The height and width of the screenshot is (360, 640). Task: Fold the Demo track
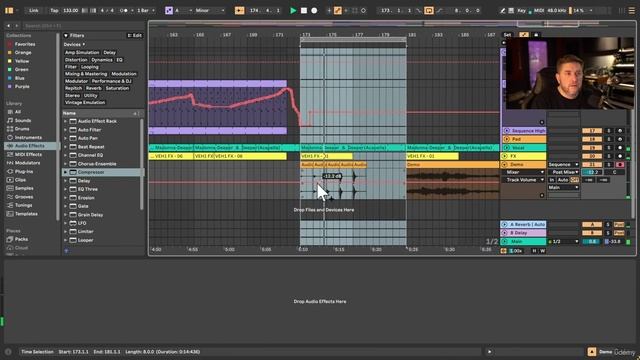pos(505,164)
